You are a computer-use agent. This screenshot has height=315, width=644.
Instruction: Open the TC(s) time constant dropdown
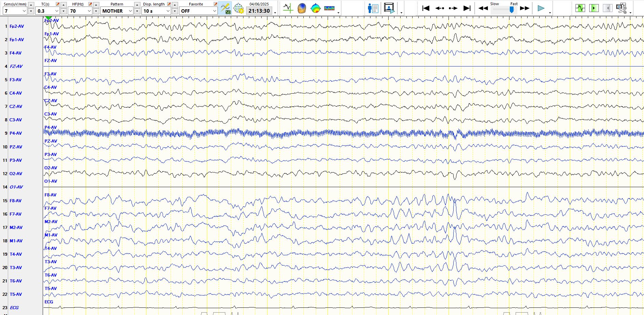[48, 11]
